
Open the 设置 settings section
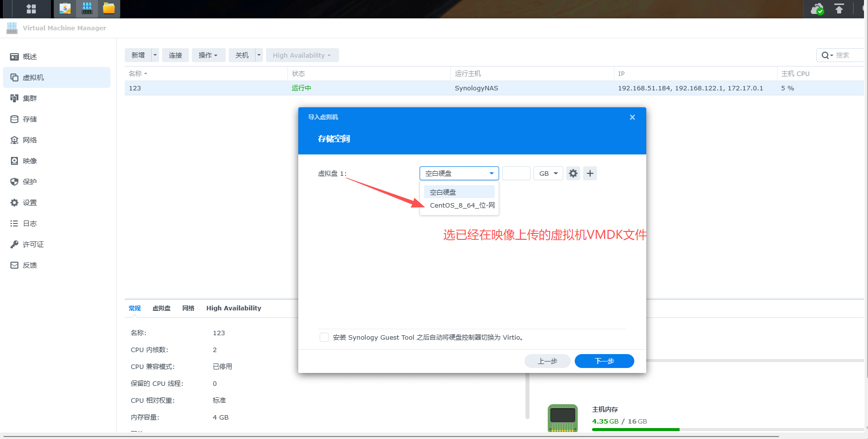coord(57,203)
